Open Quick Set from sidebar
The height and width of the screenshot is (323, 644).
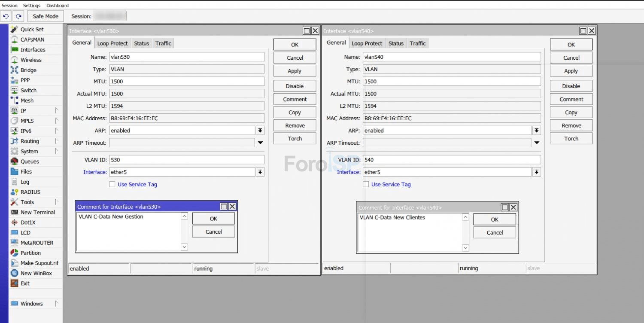32,29
